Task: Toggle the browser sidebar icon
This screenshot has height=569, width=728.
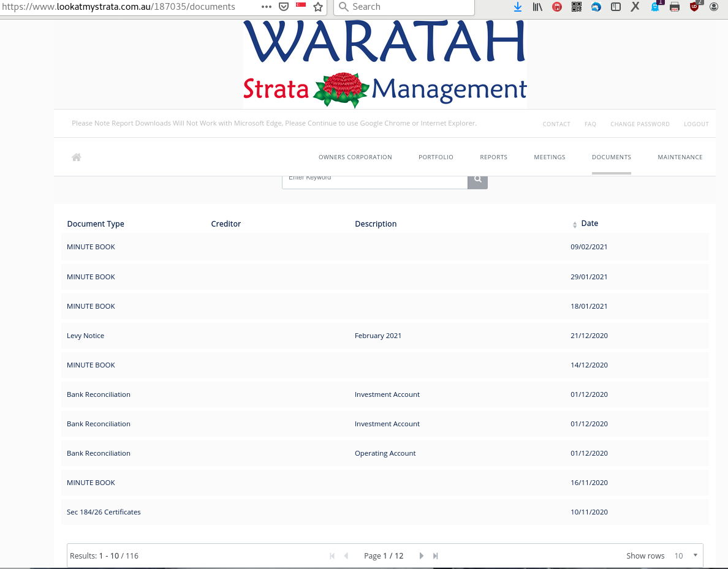Action: (616, 7)
